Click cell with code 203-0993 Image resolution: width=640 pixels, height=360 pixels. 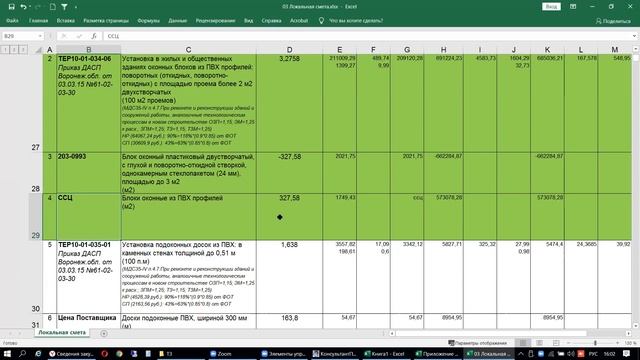pos(89,173)
